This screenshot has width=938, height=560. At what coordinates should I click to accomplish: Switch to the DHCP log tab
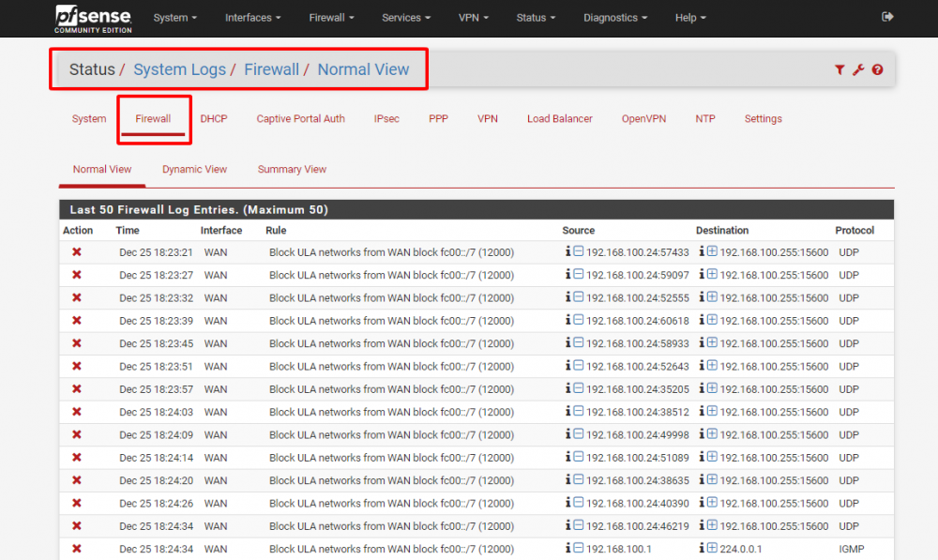pyautogui.click(x=214, y=119)
